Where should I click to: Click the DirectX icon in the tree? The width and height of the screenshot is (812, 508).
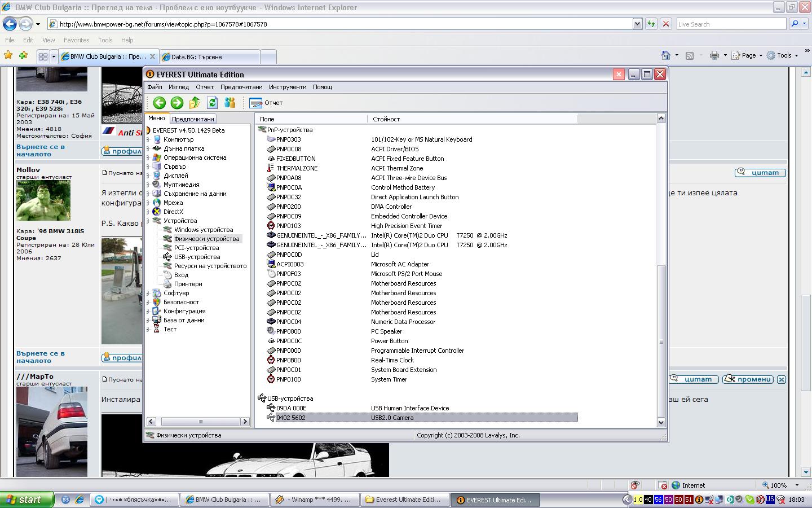click(x=157, y=212)
